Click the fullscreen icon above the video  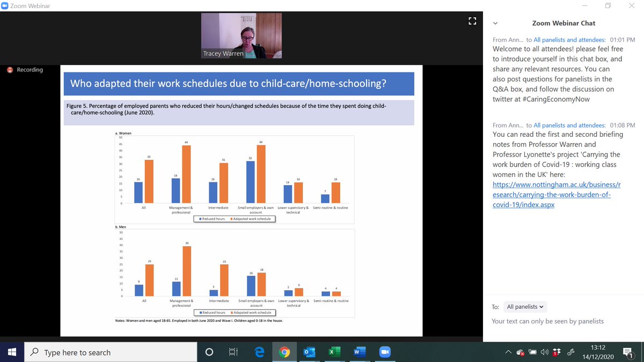(472, 20)
